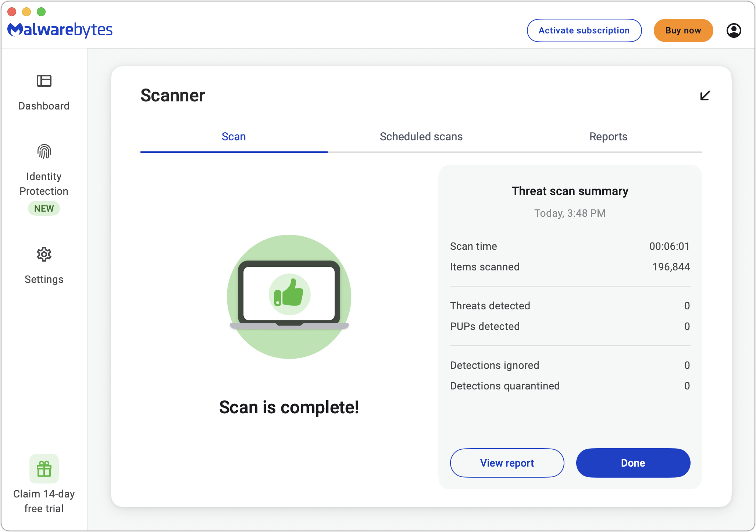The image size is (756, 532).
Task: Click the Malwarebytes logo
Action: (x=60, y=30)
